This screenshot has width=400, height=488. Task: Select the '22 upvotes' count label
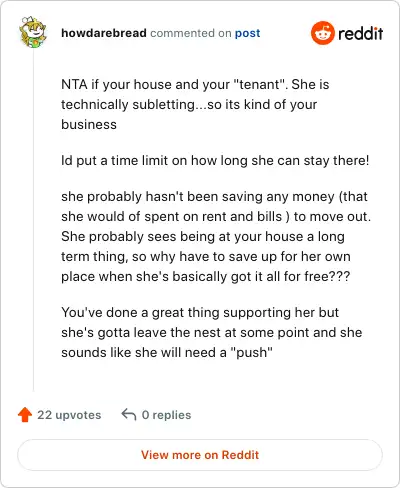pyautogui.click(x=69, y=415)
